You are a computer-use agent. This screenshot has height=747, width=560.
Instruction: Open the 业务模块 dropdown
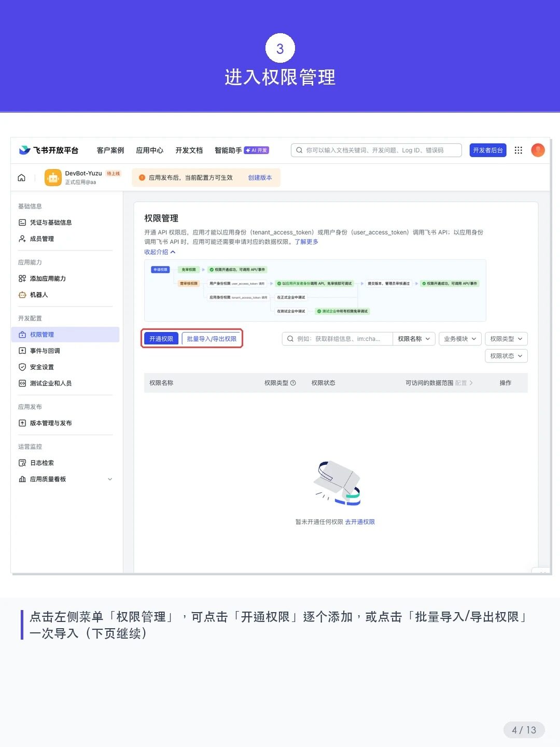pyautogui.click(x=460, y=339)
